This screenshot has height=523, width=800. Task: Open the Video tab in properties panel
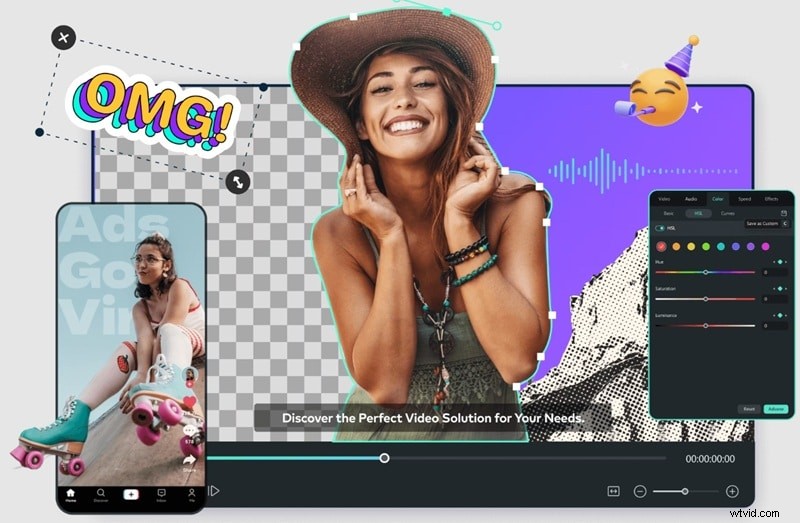click(664, 199)
